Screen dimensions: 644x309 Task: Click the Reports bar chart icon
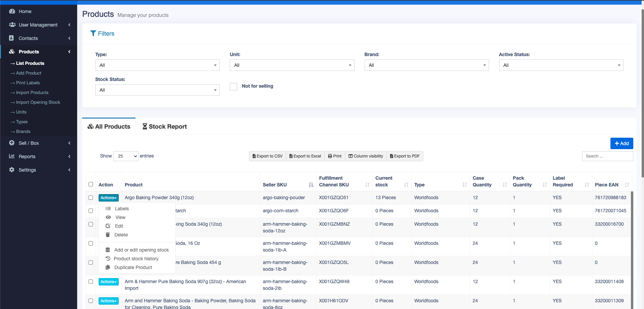[12, 156]
